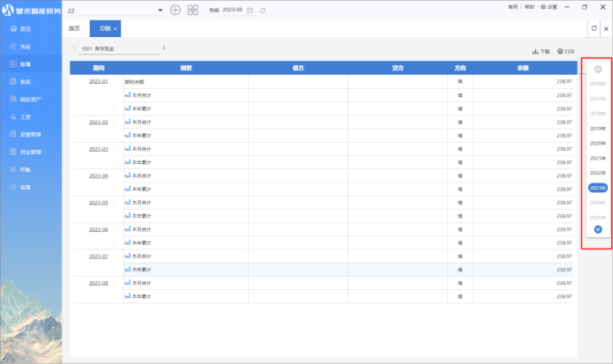This screenshot has width=613, height=364.
Task: Switch to the 首页 tab
Action: [74, 29]
